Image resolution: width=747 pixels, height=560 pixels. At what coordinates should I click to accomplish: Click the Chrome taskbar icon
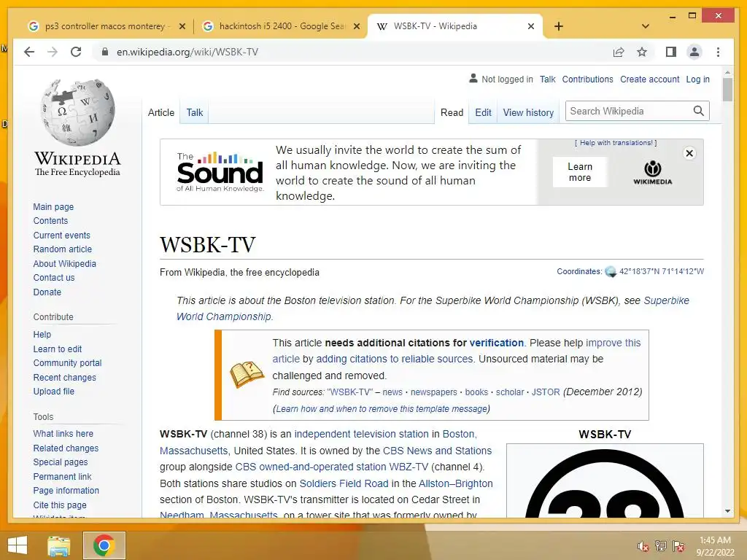click(x=104, y=545)
